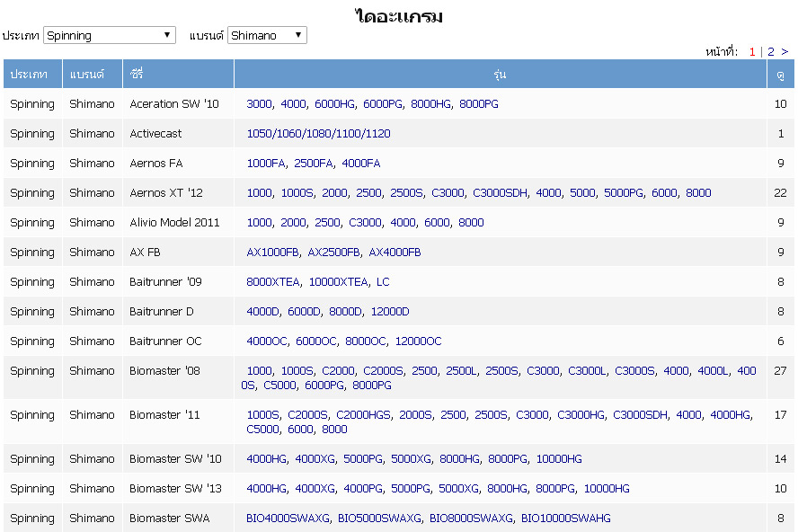This screenshot has width=798, height=532.
Task: Open C3000HG in the Biomaster '11 row
Action: pos(581,415)
